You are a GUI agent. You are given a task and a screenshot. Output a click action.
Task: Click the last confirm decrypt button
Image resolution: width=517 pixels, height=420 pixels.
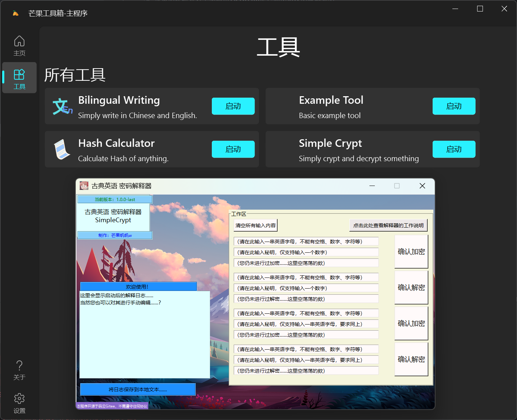pyautogui.click(x=411, y=359)
